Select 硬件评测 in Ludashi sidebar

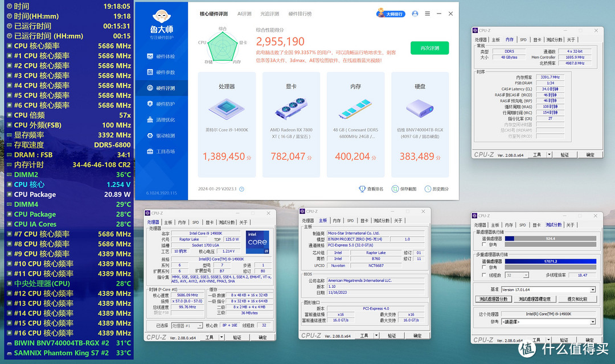[161, 88]
